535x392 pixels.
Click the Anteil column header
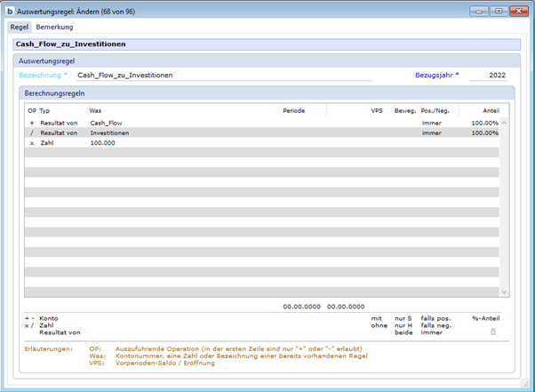[x=490, y=110]
